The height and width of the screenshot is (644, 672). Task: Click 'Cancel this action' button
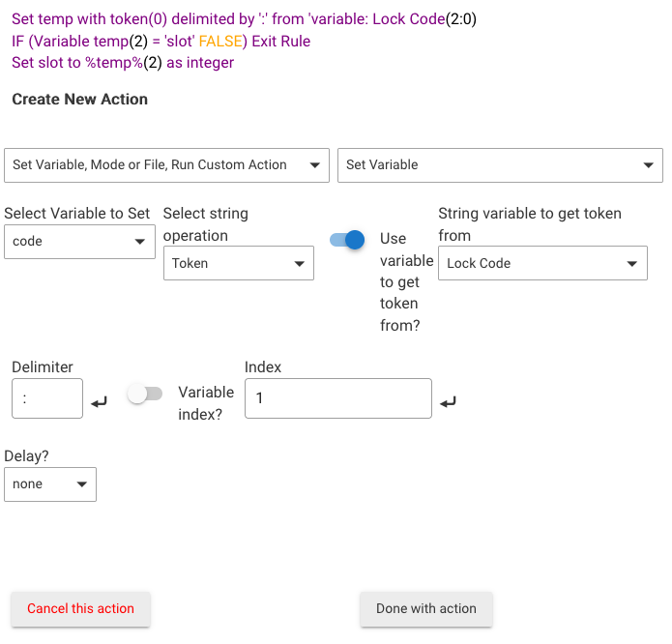80,609
